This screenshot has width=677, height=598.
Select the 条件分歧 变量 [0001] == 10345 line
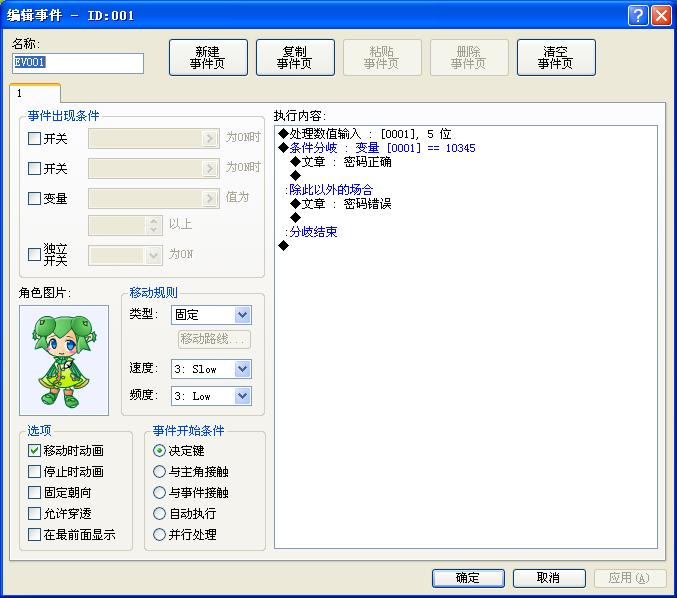coord(377,148)
